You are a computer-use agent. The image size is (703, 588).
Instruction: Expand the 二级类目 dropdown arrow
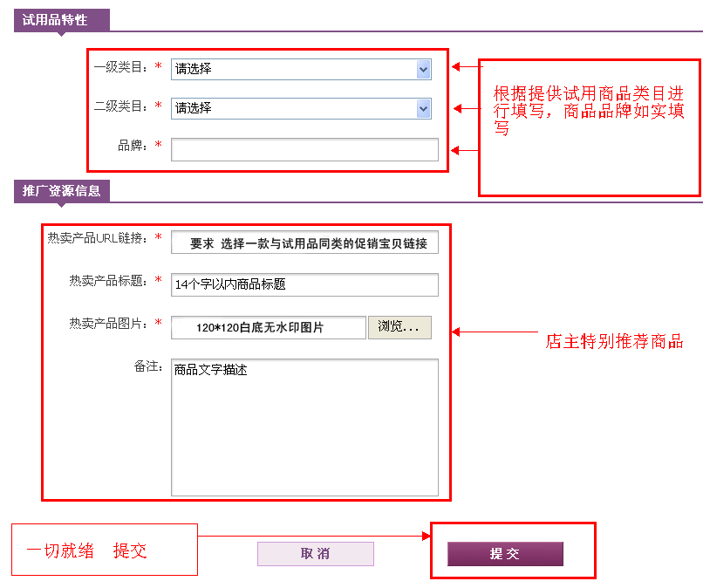(x=424, y=108)
